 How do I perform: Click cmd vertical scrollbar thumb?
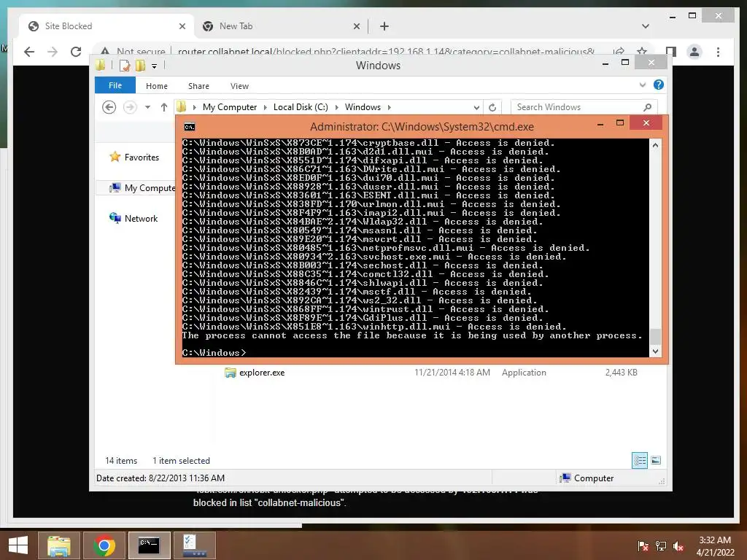pos(655,335)
